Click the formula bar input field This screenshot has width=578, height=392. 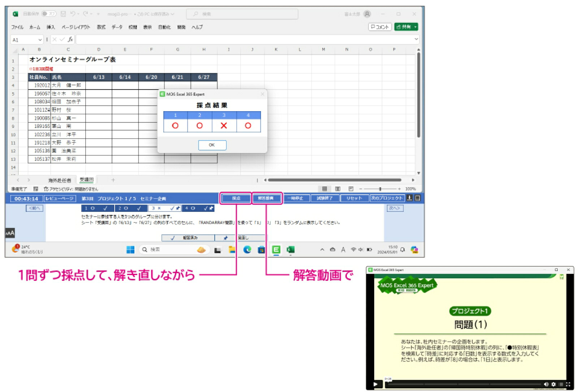[x=247, y=39]
